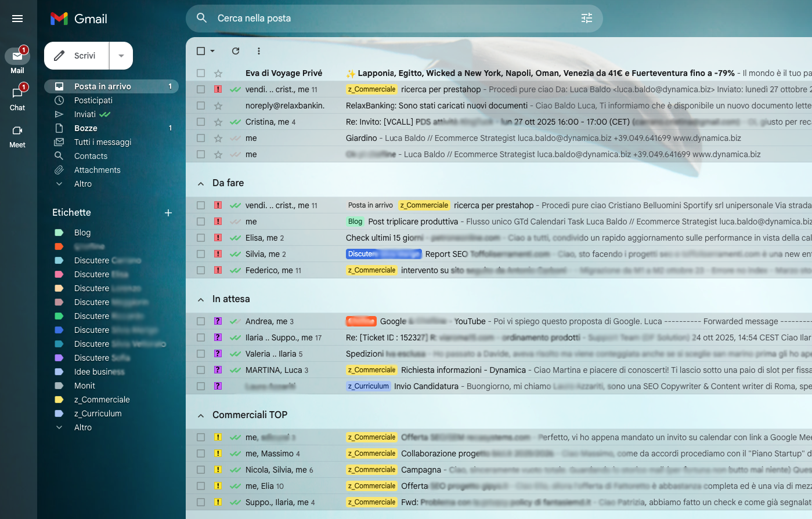Tick checkbox for the noreply@relaxbankin email
Image resolution: width=812 pixels, height=519 pixels.
(x=201, y=106)
